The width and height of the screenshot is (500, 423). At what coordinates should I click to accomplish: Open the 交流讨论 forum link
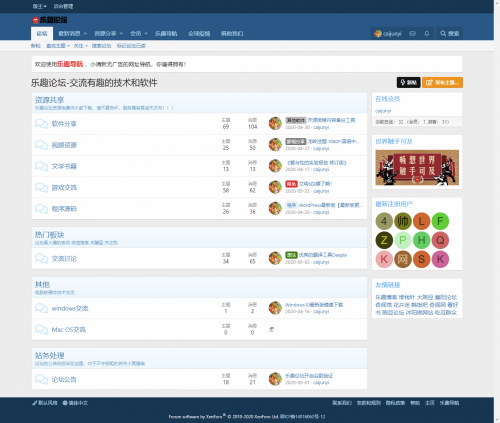[x=64, y=259]
